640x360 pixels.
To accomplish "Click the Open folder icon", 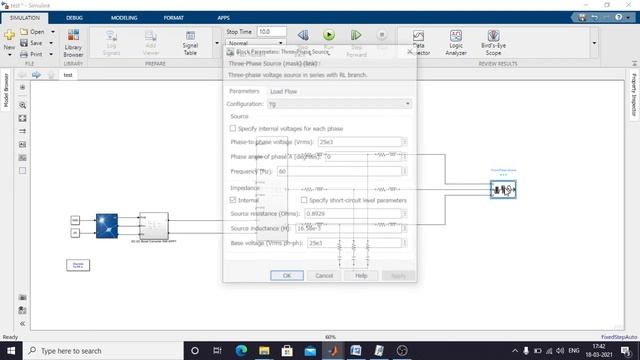I will 24,31.
